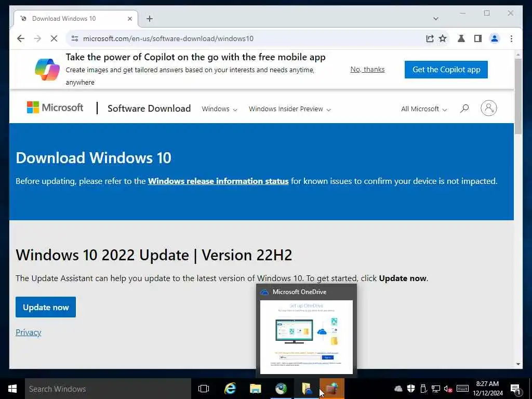Open the muted volume tray icon

[x=448, y=389]
